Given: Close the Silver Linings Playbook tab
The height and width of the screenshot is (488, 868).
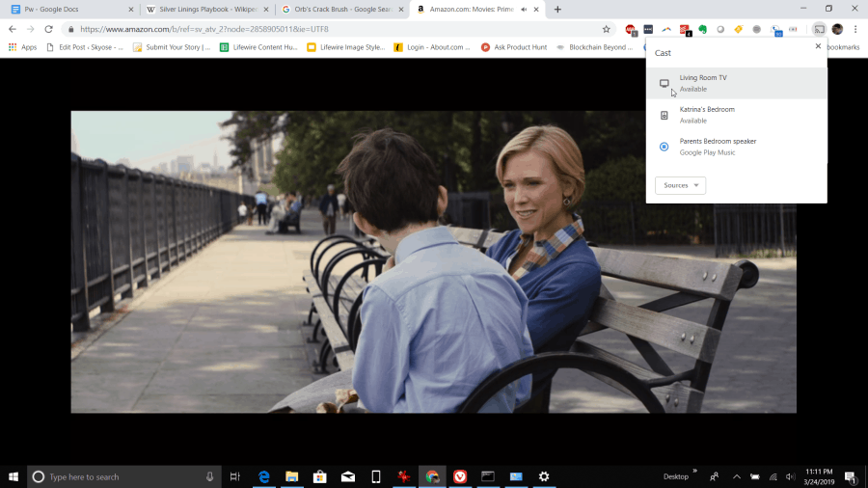Looking at the screenshot, I should point(266,10).
